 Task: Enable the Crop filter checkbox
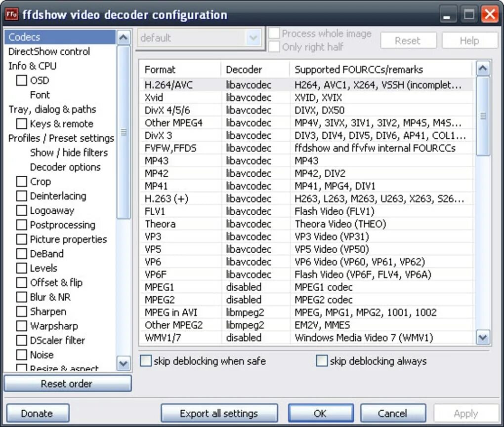[22, 181]
